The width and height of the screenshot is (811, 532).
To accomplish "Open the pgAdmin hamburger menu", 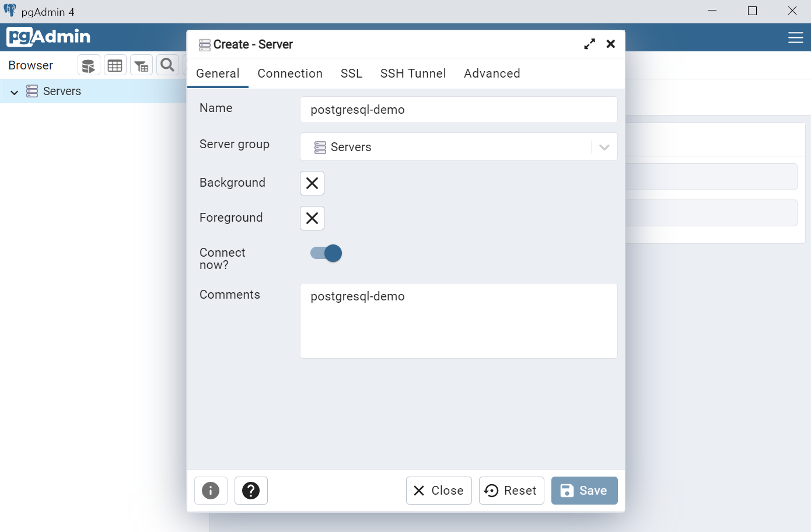I will (x=796, y=37).
